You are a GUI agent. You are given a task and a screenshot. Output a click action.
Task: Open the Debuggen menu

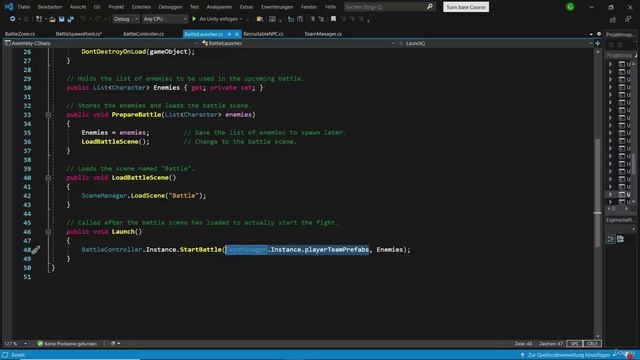[170, 7]
